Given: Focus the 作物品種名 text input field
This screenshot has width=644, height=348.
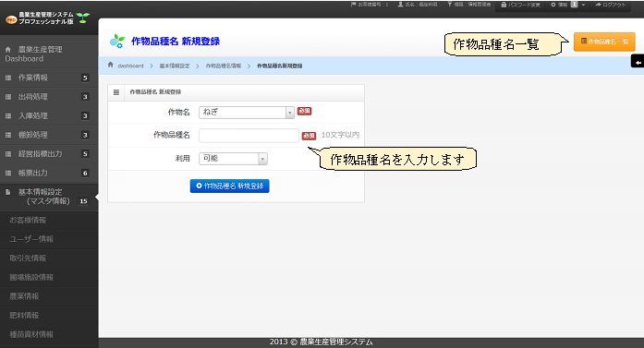Looking at the screenshot, I should (249, 136).
